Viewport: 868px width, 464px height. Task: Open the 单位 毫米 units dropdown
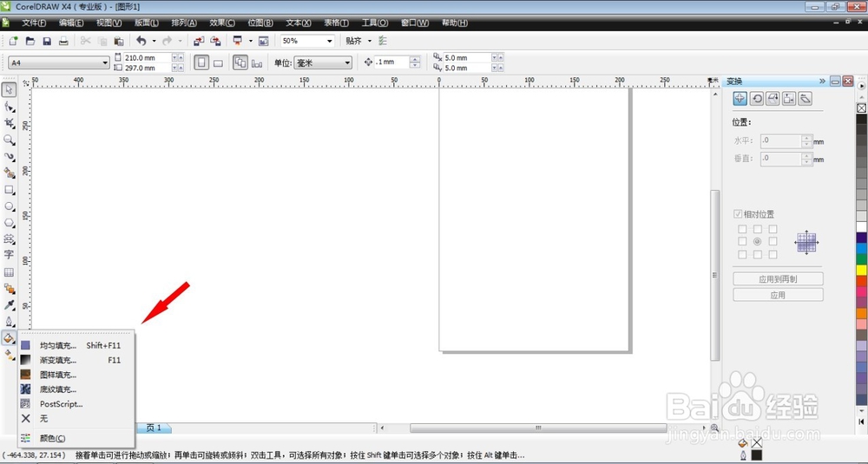[347, 62]
